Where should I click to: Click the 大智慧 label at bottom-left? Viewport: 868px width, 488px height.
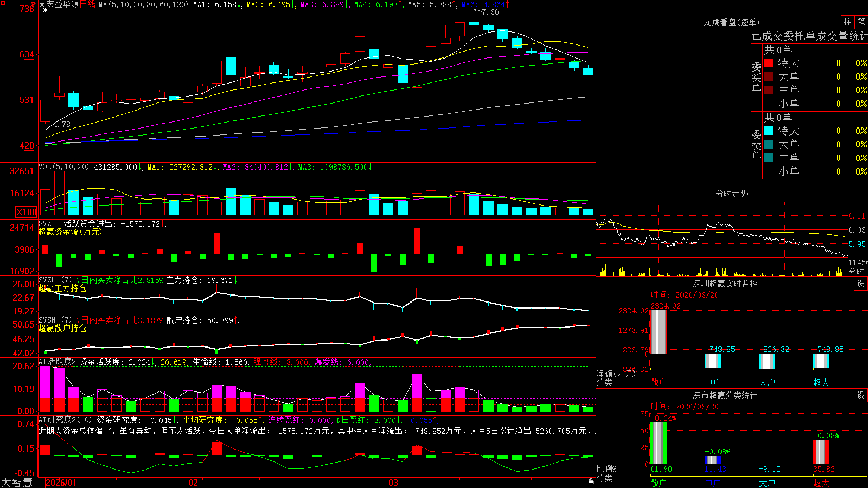click(17, 483)
